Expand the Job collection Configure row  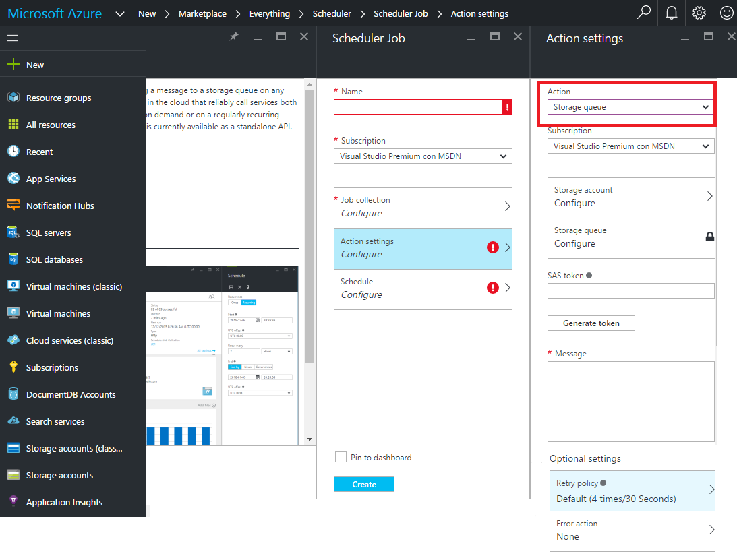tap(423, 206)
